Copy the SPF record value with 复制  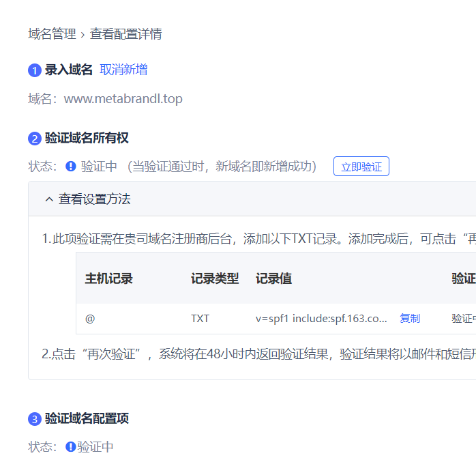click(410, 319)
